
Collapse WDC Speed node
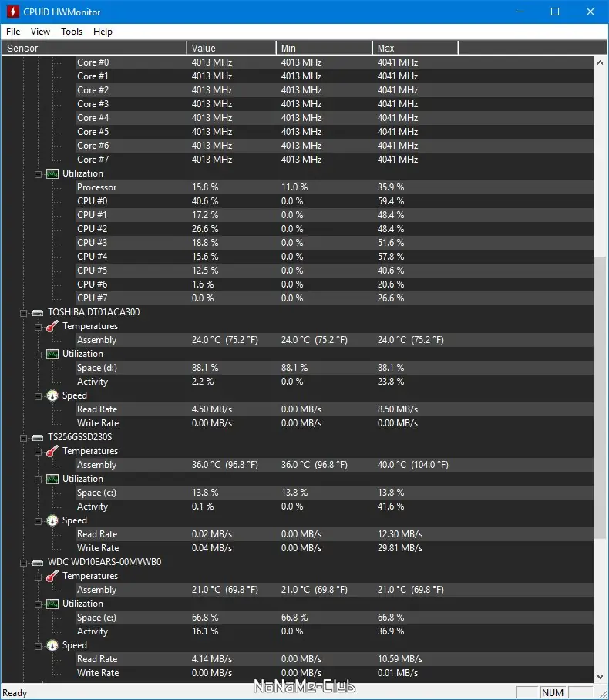(x=38, y=646)
